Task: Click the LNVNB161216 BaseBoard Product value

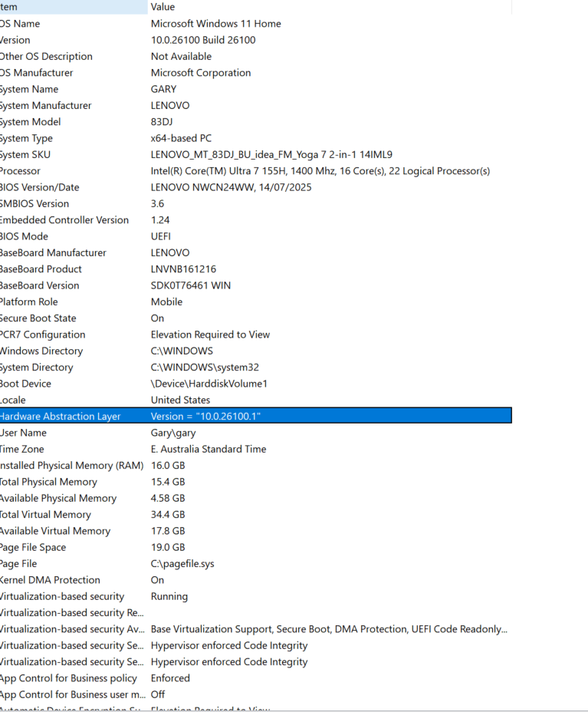Action: (183, 269)
